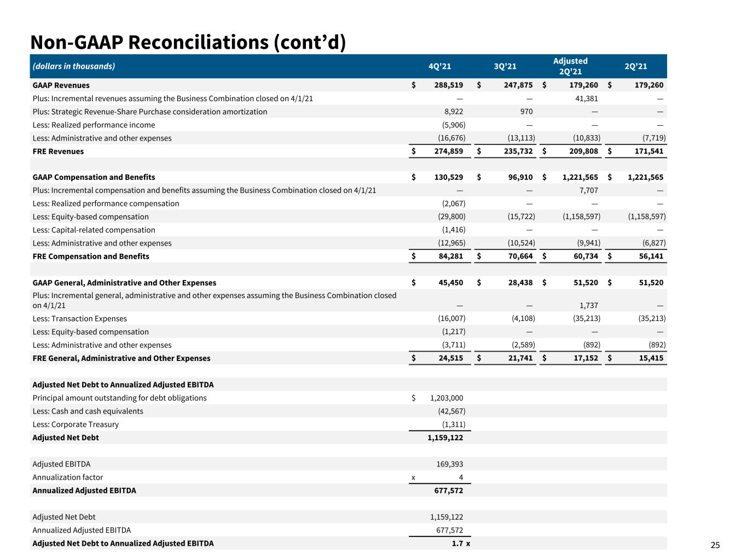The width and height of the screenshot is (747, 560).
Task: Select the FRE Compensation and Benefits row
Action: (x=349, y=256)
